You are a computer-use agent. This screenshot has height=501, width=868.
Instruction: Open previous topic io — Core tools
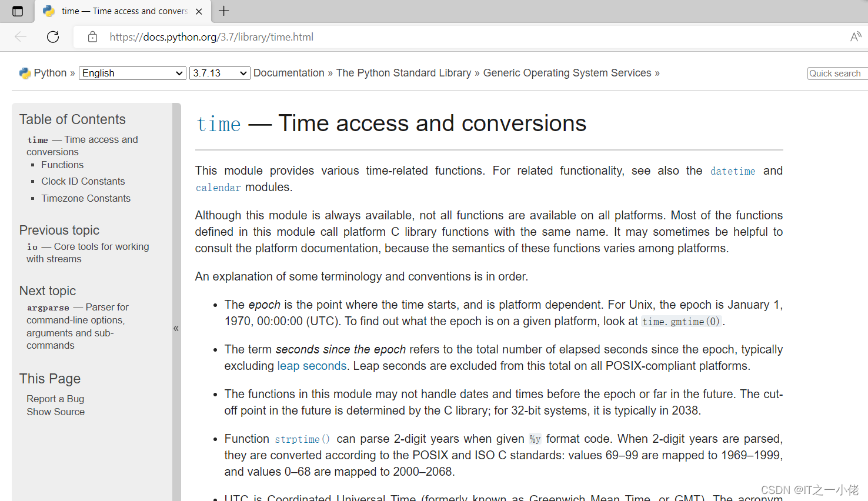[x=88, y=253]
